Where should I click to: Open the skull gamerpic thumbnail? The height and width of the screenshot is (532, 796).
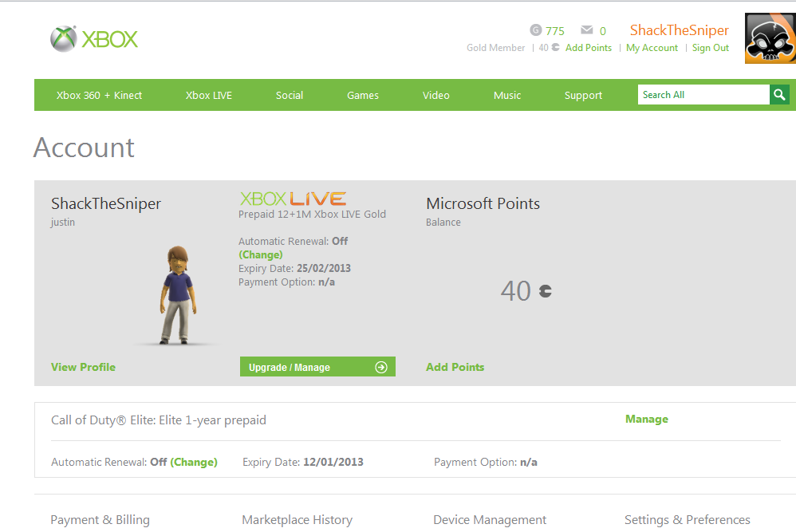770,38
